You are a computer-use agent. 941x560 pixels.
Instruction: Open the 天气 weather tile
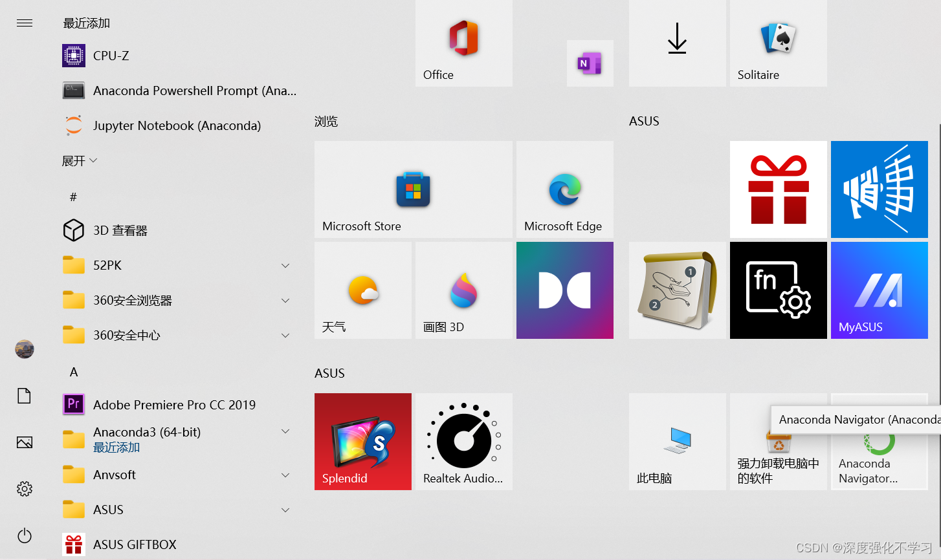pos(363,290)
